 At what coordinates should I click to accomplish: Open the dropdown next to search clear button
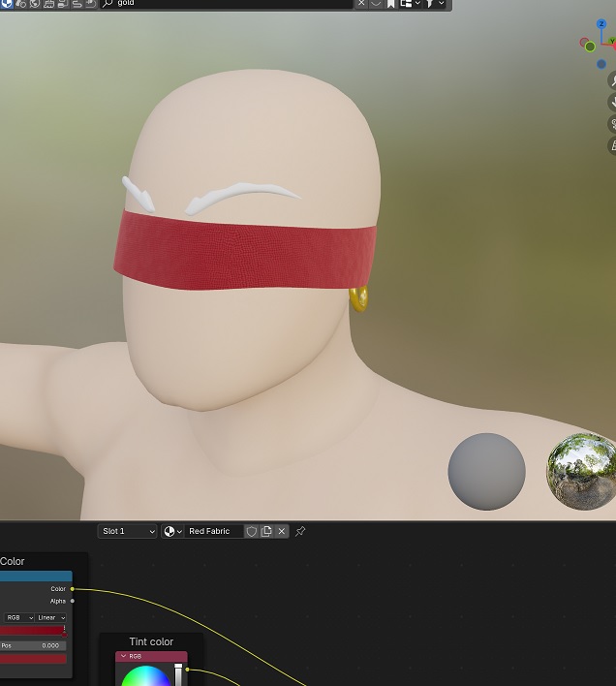pyautogui.click(x=376, y=3)
